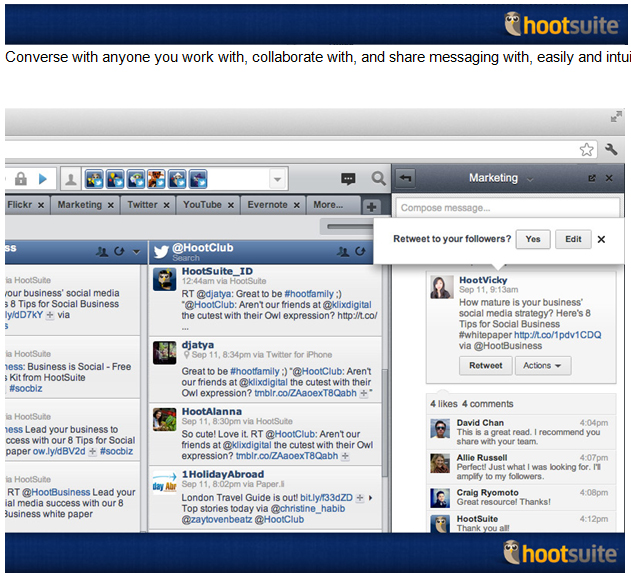
Task: Expand the 1HolidayAbroad tweet arrow
Action: pos(371,498)
